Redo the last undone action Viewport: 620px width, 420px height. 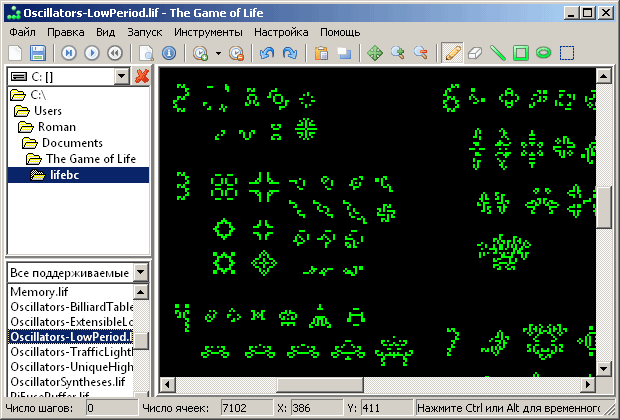coord(290,53)
